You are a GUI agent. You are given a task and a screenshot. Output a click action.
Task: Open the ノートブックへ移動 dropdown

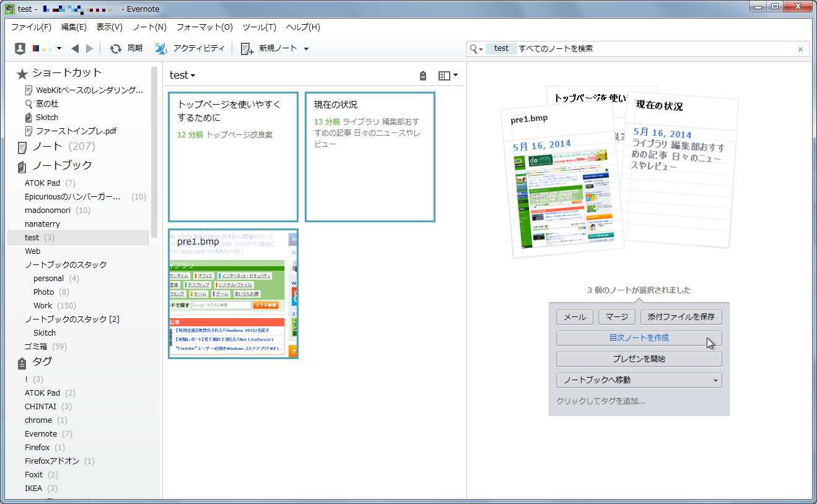tap(639, 380)
